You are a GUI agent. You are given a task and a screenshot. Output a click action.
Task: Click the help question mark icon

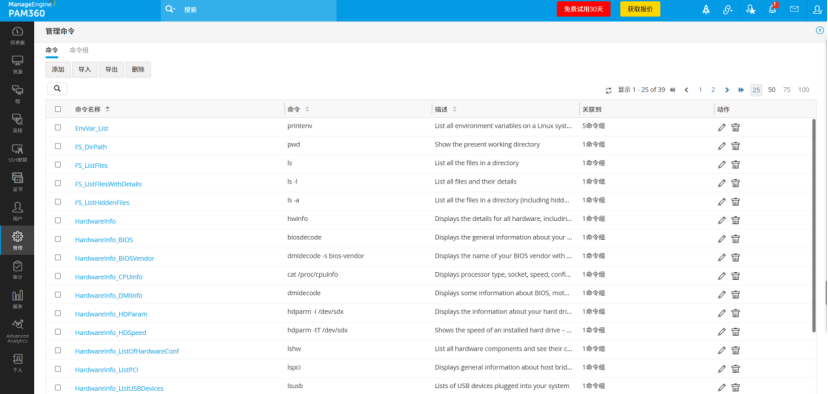[x=820, y=31]
